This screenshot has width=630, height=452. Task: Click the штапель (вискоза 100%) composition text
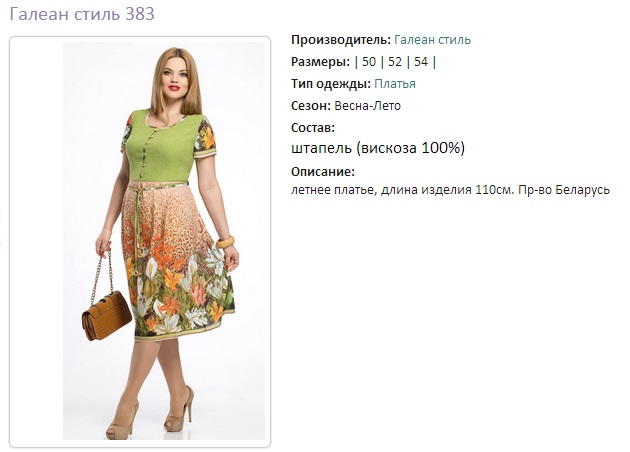378,148
